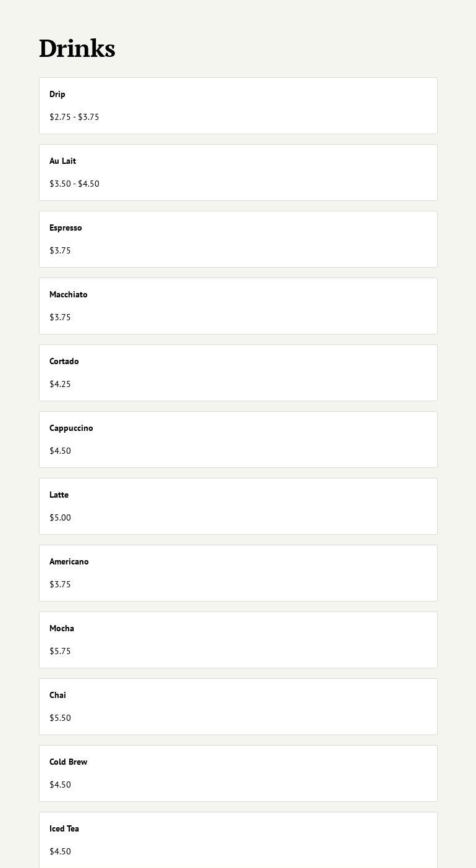
Task: Click the $2.75 - $3.75 price range
Action: click(74, 117)
